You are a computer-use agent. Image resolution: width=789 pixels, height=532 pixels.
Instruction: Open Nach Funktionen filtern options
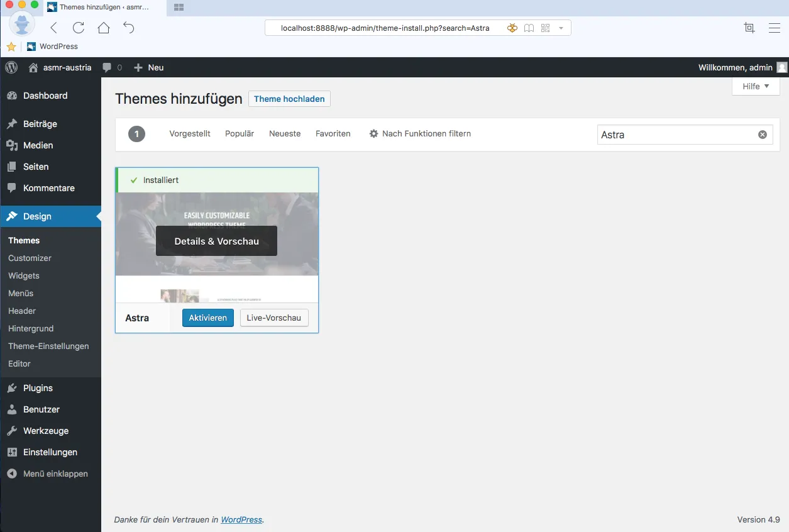click(420, 134)
